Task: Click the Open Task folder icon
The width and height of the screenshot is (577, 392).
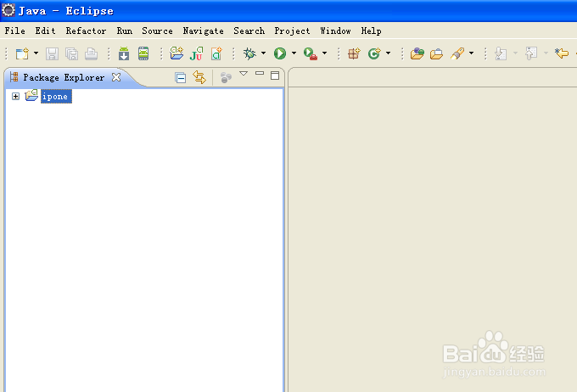Action: [x=436, y=54]
